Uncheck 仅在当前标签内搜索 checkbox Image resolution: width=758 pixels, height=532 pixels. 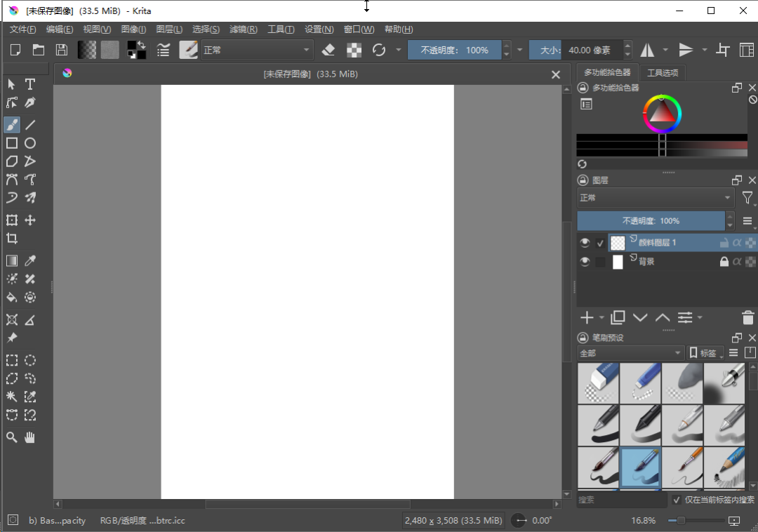click(x=677, y=500)
